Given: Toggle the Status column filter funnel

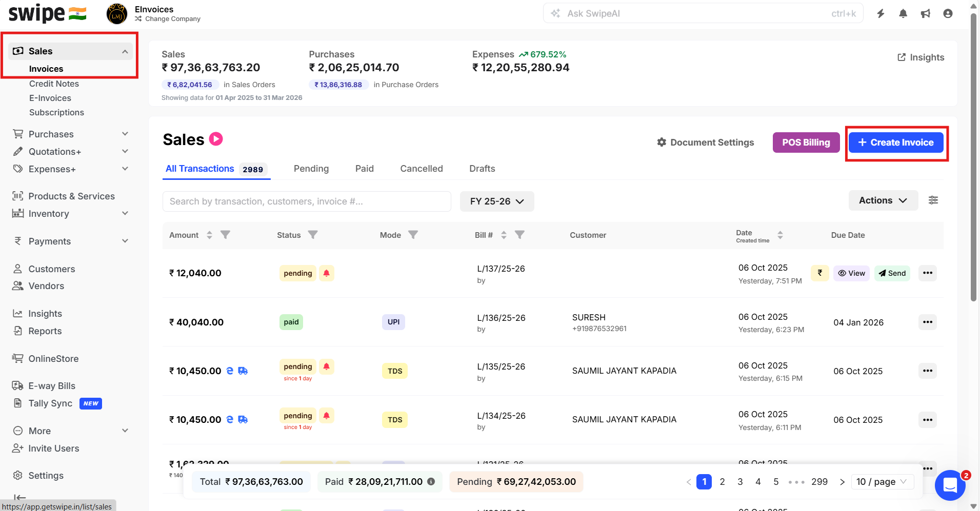Looking at the screenshot, I should tap(313, 235).
